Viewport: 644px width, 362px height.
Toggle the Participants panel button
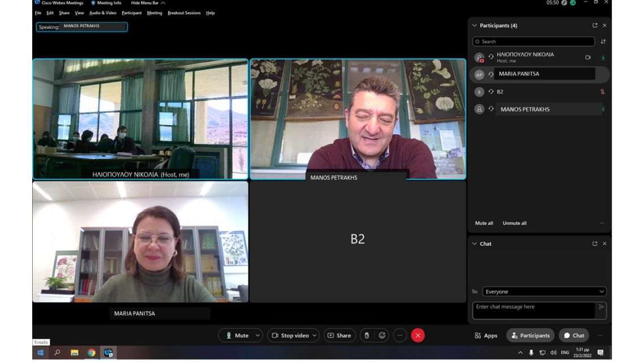tap(530, 335)
